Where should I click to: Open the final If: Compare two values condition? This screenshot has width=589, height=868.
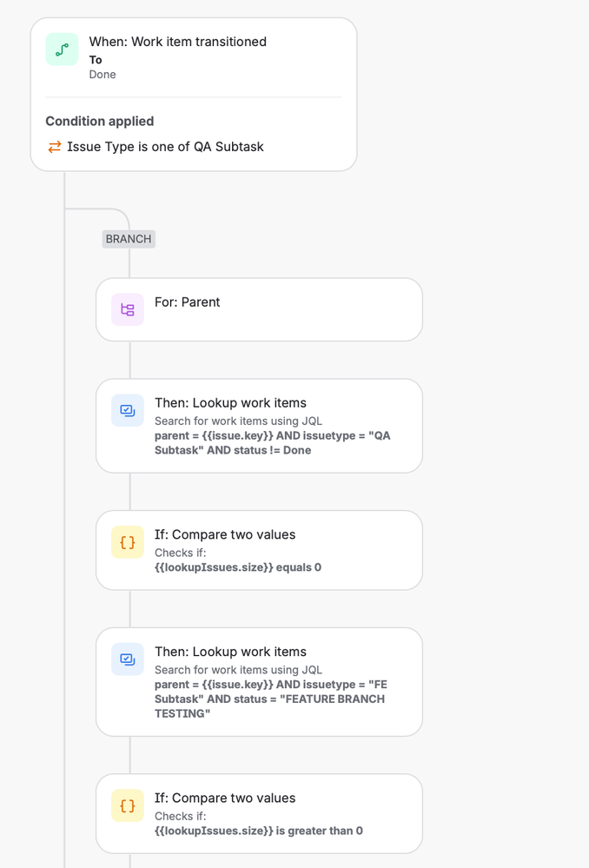[x=259, y=813]
